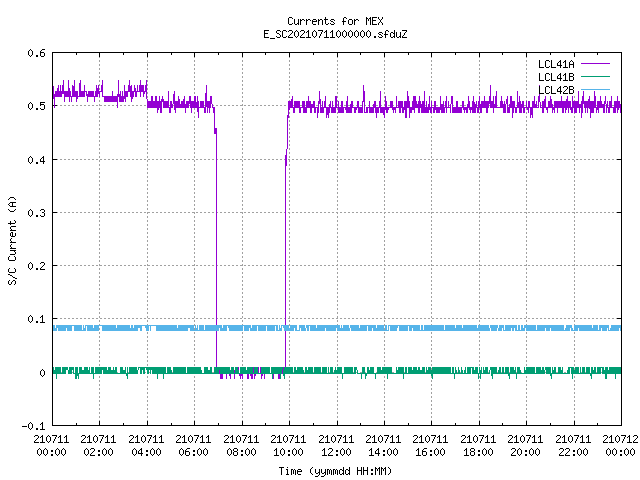The height and width of the screenshot is (480, 640).
Task: Click the x-axis tick 210711 12:00
Action: click(x=336, y=446)
